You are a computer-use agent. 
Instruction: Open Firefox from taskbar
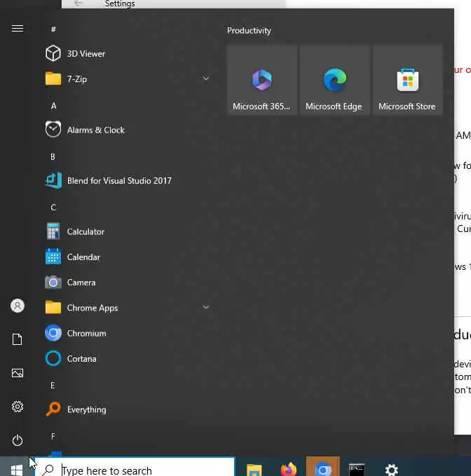[x=288, y=469]
